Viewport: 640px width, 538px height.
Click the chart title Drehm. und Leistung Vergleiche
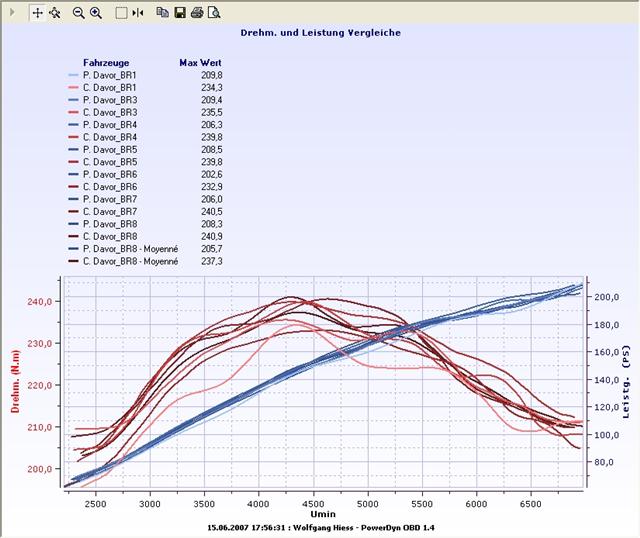[x=320, y=33]
